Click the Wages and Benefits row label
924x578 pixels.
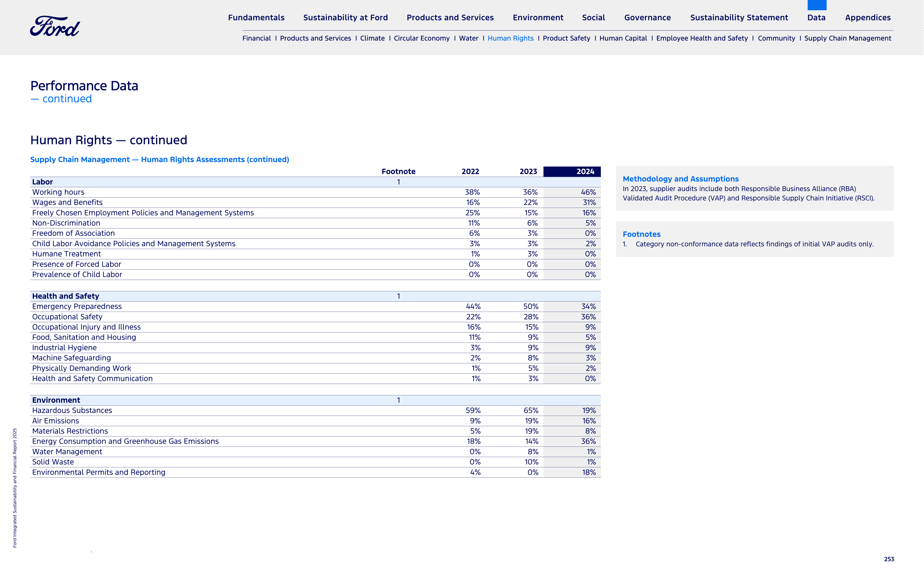coord(67,203)
